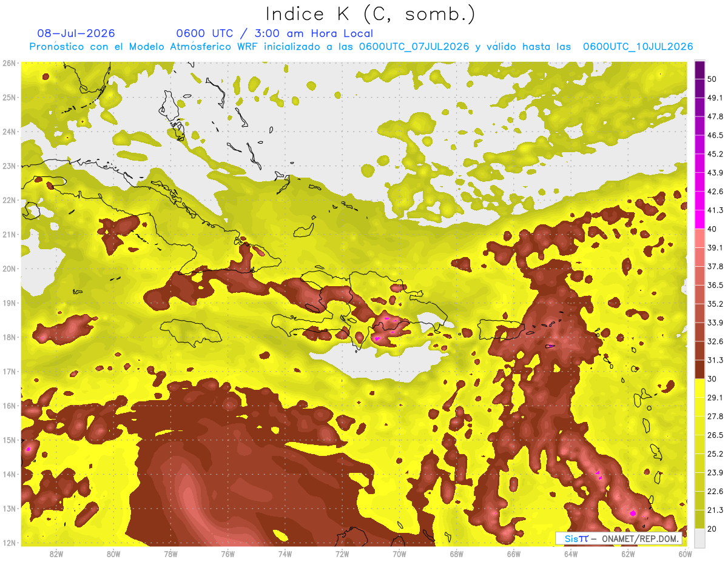Click latitude axis label "17N"
The width and height of the screenshot is (728, 562).
[8, 371]
